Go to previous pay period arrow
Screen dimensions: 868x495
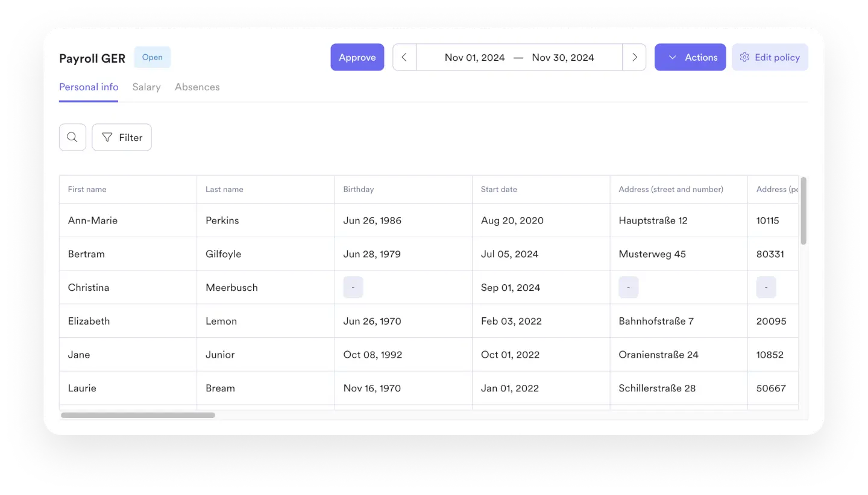pos(404,57)
